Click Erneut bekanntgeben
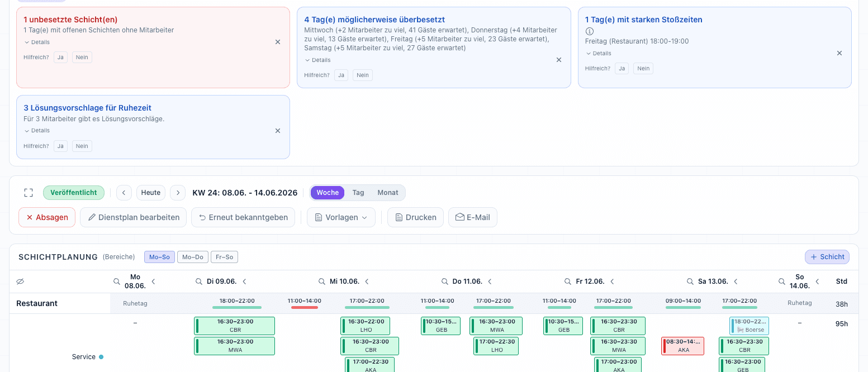The height and width of the screenshot is (372, 868). pyautogui.click(x=243, y=217)
